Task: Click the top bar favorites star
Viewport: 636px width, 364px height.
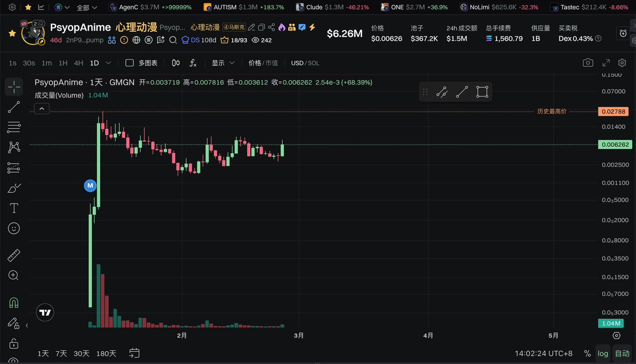Action: pos(28,7)
